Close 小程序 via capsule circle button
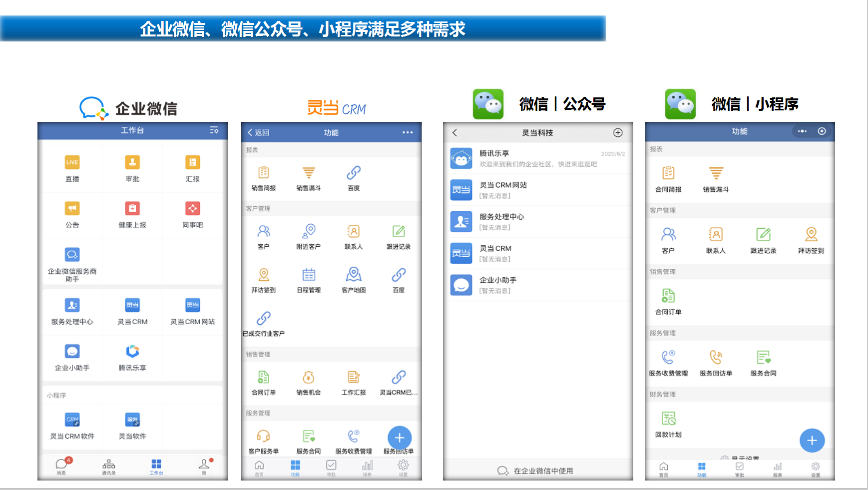Viewport: 868px width, 490px height. click(x=822, y=131)
